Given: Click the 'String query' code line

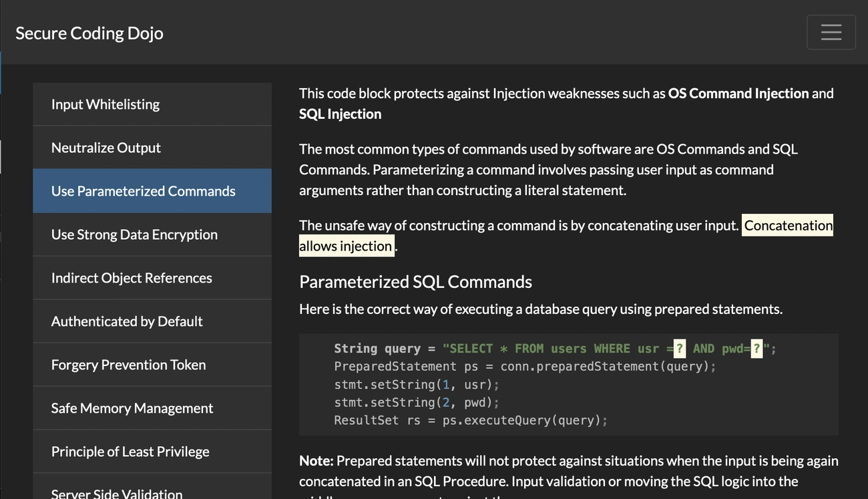Looking at the screenshot, I should (555, 348).
